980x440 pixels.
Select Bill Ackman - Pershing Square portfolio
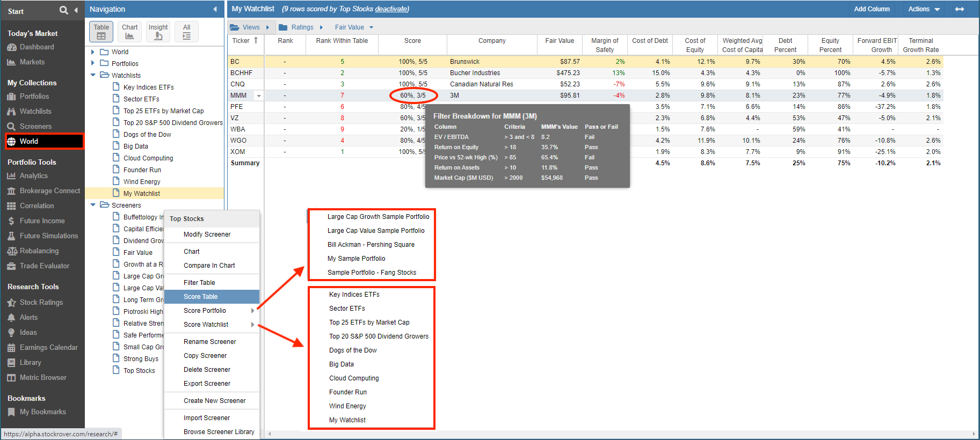click(371, 245)
